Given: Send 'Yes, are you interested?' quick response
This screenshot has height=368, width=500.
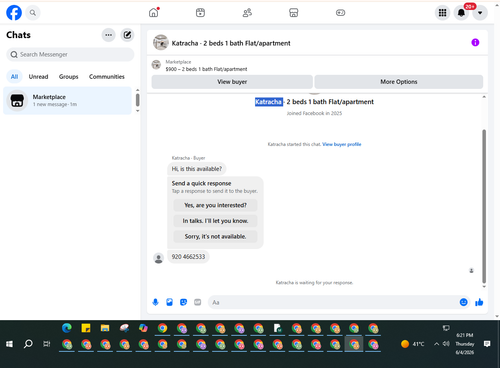Looking at the screenshot, I should click(x=215, y=205).
